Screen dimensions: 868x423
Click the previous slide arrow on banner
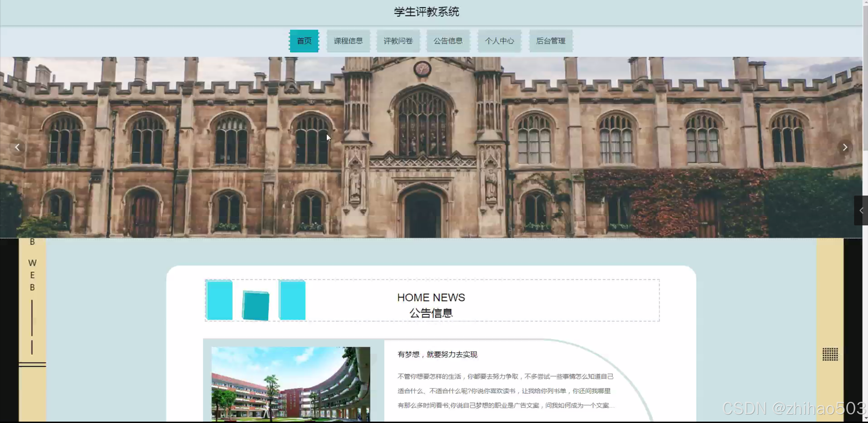(17, 147)
